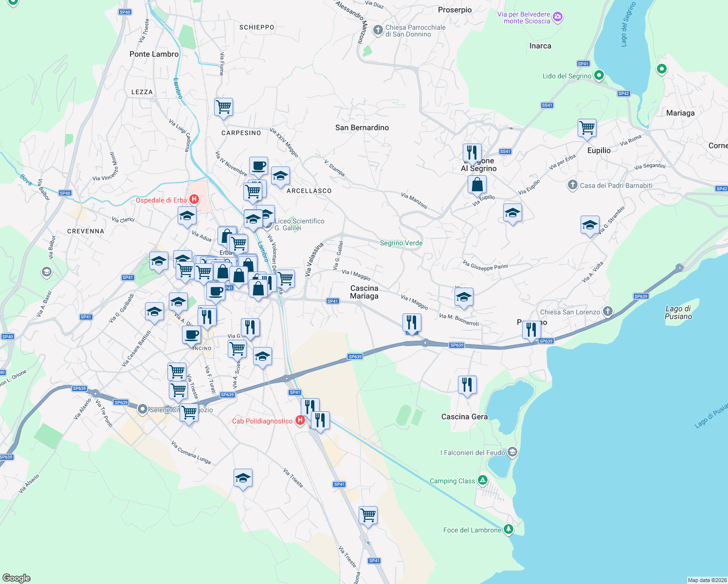The height and width of the screenshot is (584, 728).
Task: Click the Segrino Verde label
Action: 400,243
